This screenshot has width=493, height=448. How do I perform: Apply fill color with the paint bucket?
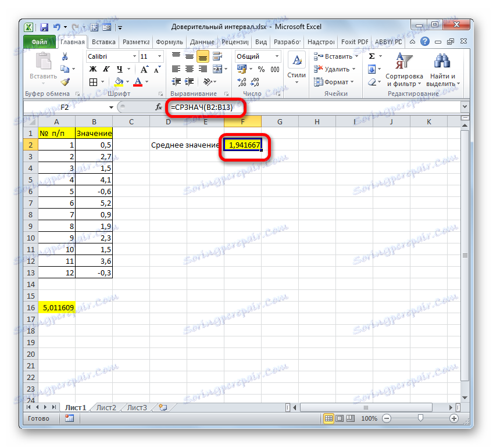tap(119, 82)
